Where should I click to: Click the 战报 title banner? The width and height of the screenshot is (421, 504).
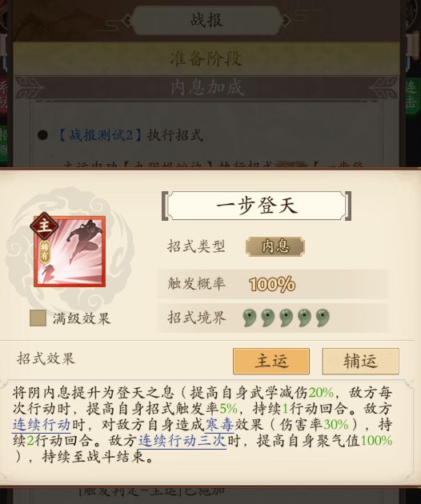tap(206, 20)
